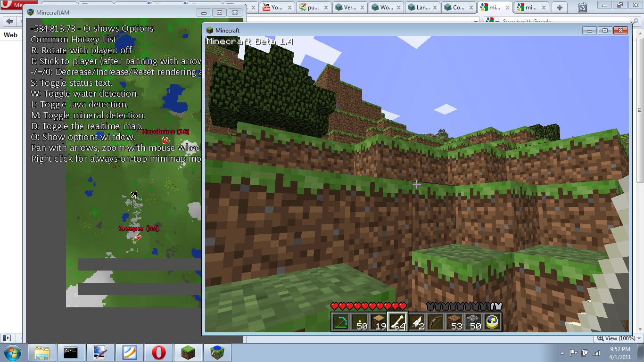Switch to the 'Ver...' browser tab

[x=351, y=7]
